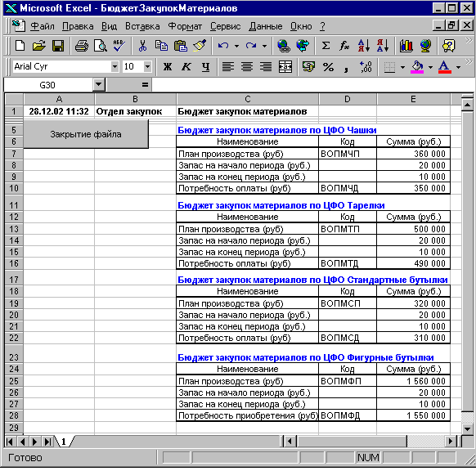
Task: Increase decimal places icon
Action: [x=366, y=66]
